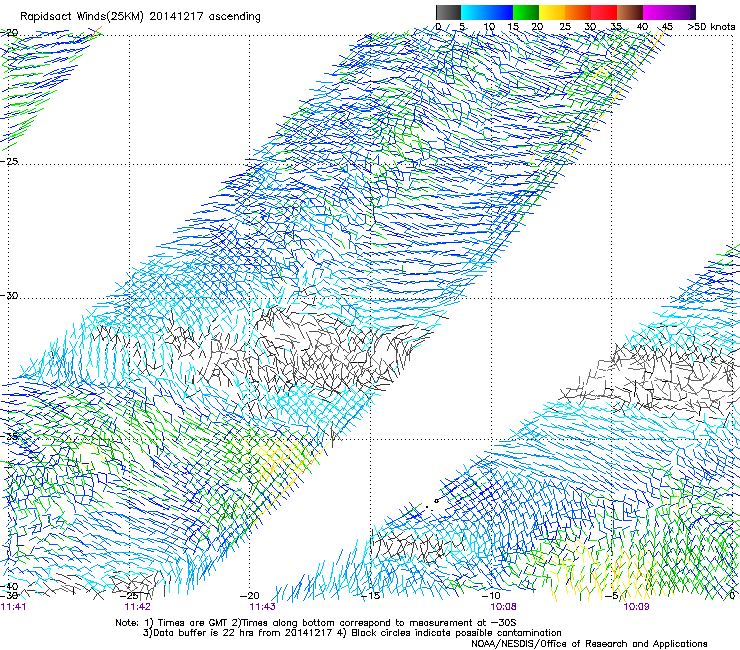Viewport: 740px width, 650px height.
Task: Pick the orange 25-30 knots legend color
Action: click(x=578, y=12)
